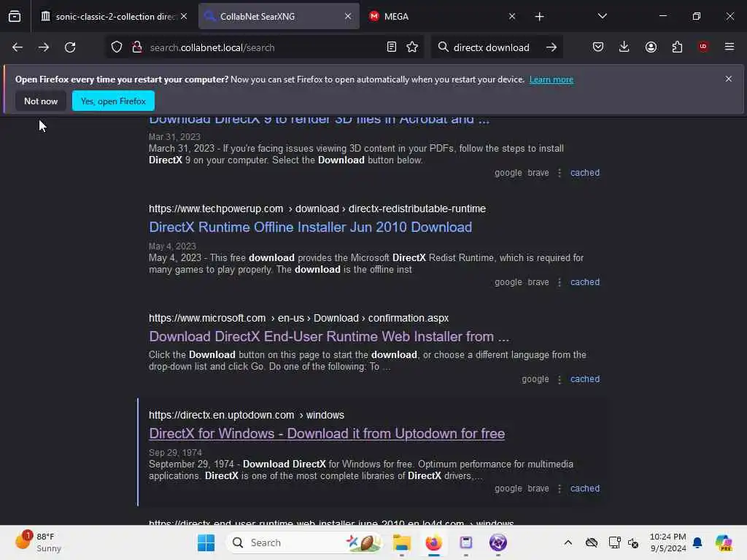Click the address bar URL field
Screen dimensions: 747x560
[x=264, y=47]
